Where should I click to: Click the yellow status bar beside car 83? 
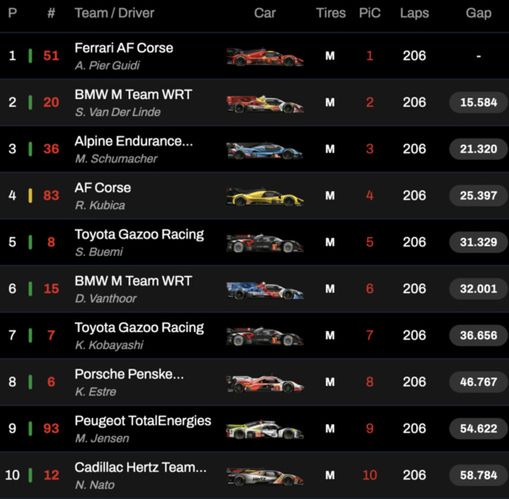point(30,195)
